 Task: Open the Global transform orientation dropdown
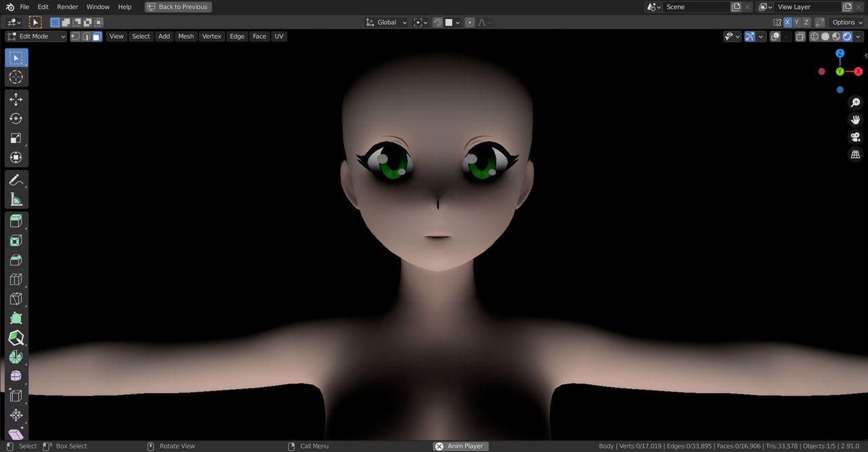387,22
